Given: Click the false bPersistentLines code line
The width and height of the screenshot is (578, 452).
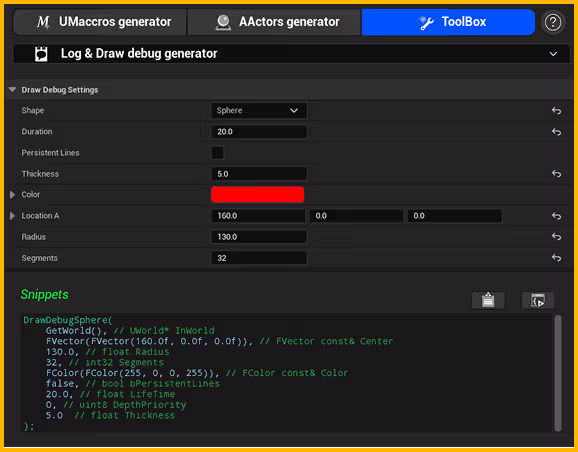Looking at the screenshot, I should pos(133,383).
